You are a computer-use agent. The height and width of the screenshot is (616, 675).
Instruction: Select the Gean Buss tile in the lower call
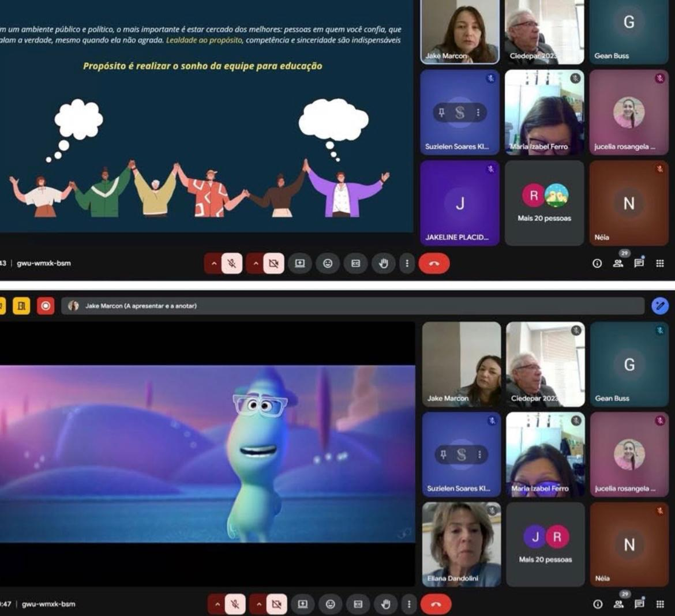[629, 364]
